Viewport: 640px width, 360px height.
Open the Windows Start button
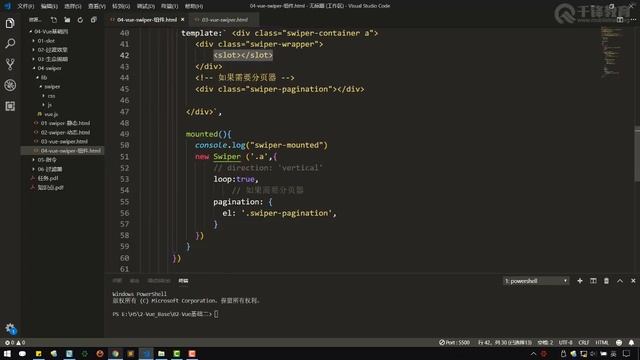pyautogui.click(x=7, y=353)
